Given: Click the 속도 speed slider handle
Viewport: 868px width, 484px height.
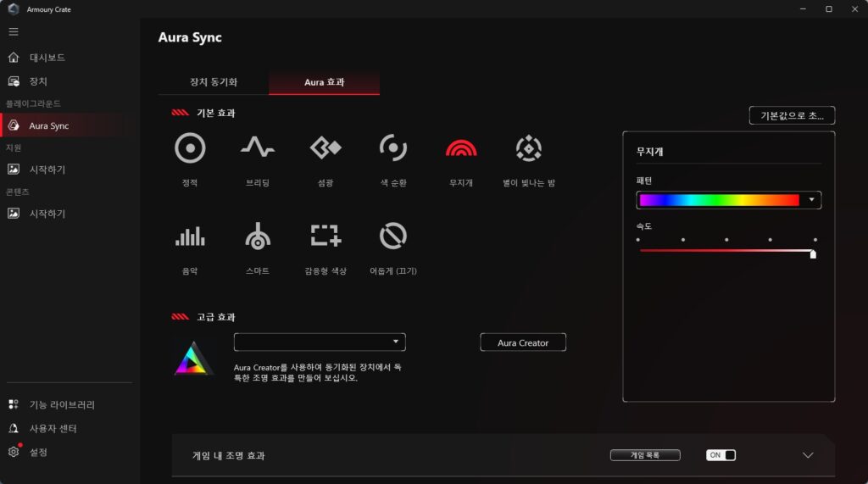Looking at the screenshot, I should point(813,254).
